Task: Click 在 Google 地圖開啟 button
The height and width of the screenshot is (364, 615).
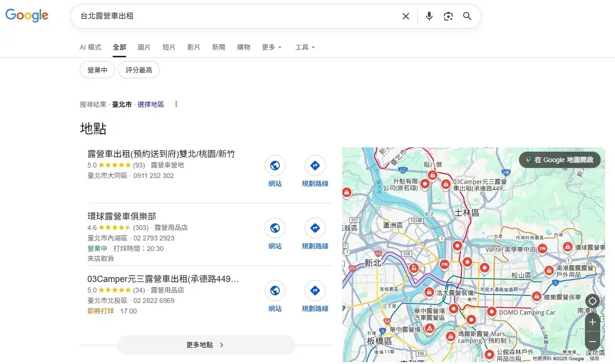Action: (x=560, y=160)
